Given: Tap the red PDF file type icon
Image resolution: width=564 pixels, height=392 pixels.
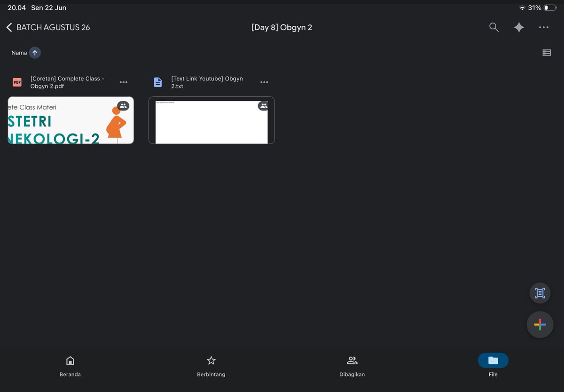Looking at the screenshot, I should (17, 82).
